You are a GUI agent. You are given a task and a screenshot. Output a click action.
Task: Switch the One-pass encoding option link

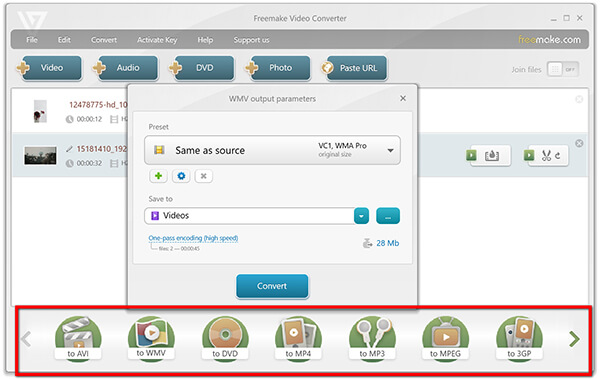(193, 238)
